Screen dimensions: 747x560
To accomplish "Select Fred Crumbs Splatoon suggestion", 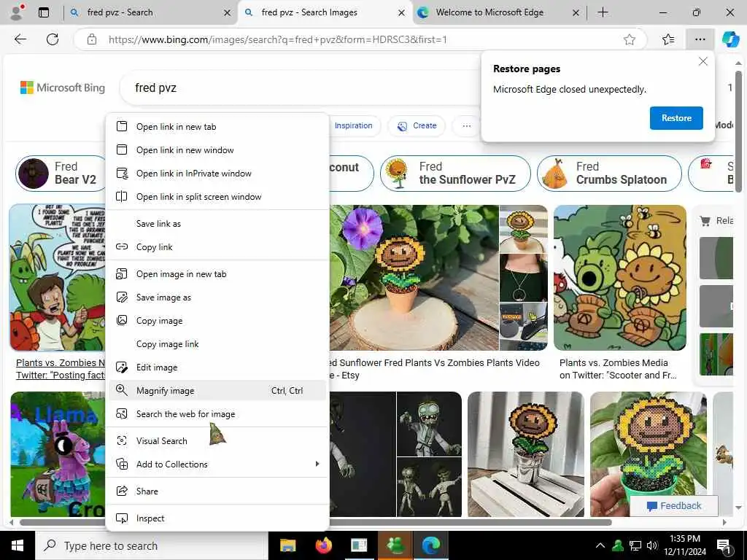I will (x=609, y=174).
